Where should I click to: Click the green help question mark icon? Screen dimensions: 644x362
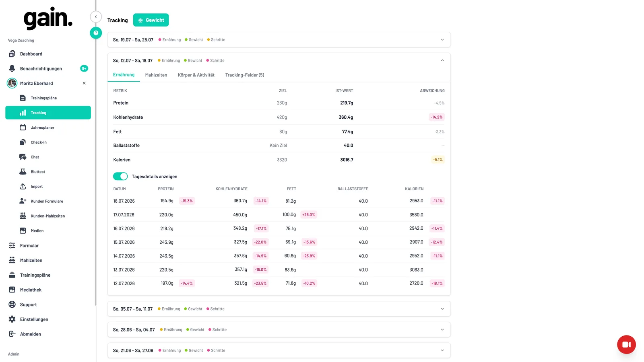[x=96, y=33]
